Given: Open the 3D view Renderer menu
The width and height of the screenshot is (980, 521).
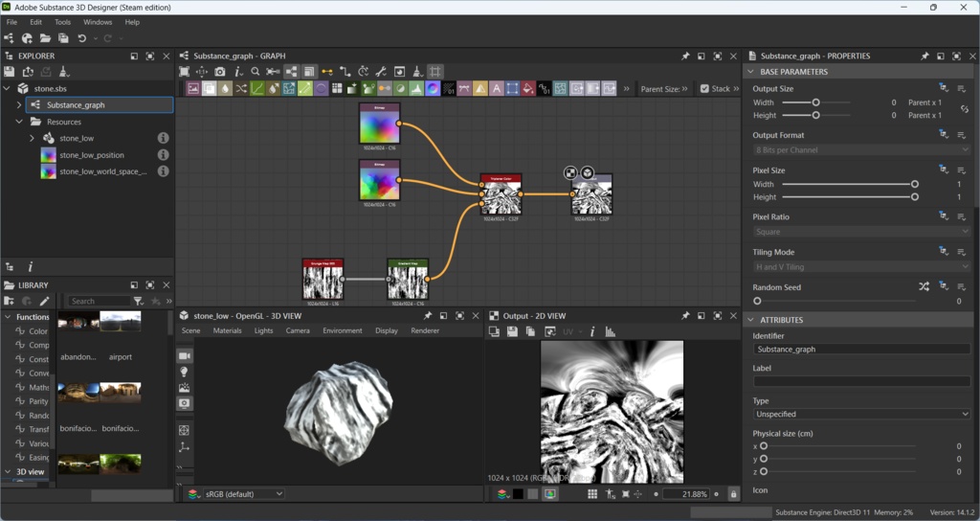Looking at the screenshot, I should point(425,330).
